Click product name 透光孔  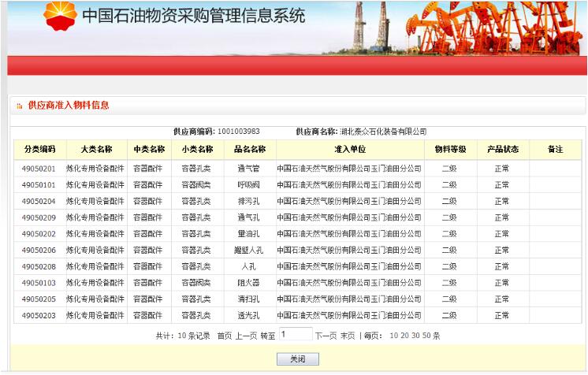(x=248, y=315)
